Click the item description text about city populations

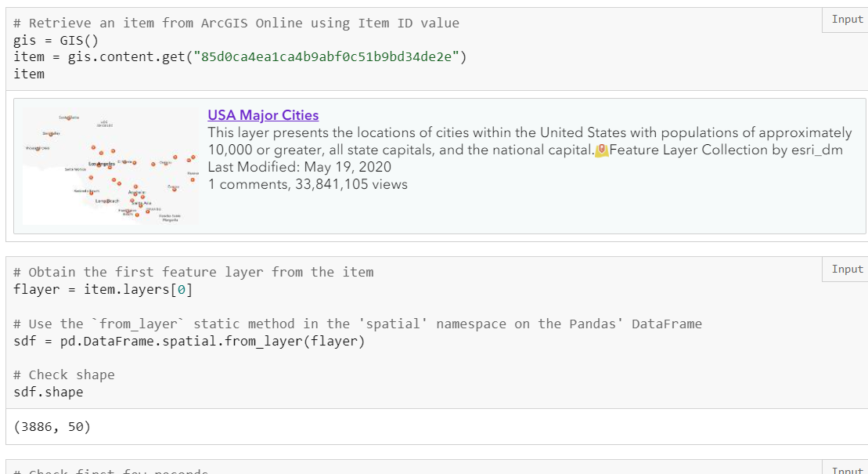pyautogui.click(x=529, y=132)
